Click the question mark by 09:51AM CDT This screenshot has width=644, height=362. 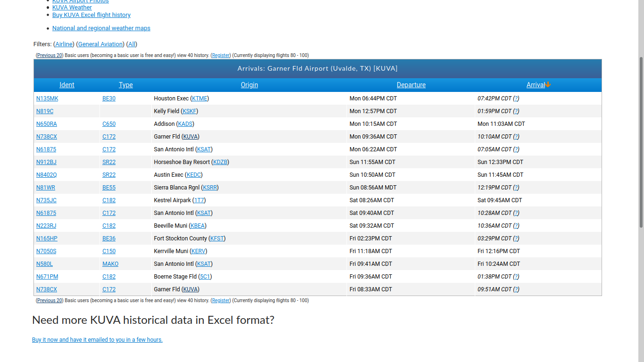tap(516, 289)
